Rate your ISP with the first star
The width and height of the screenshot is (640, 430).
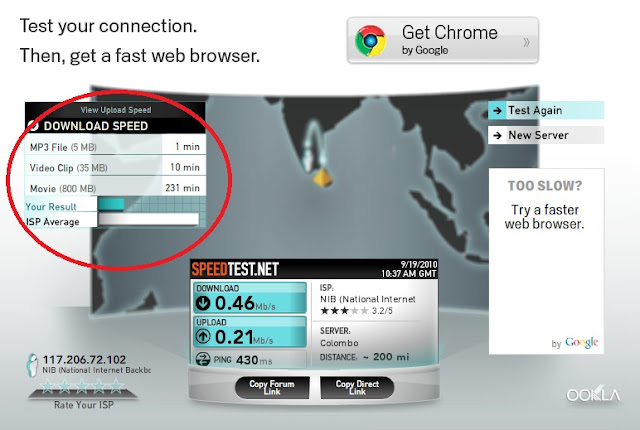(x=48, y=386)
